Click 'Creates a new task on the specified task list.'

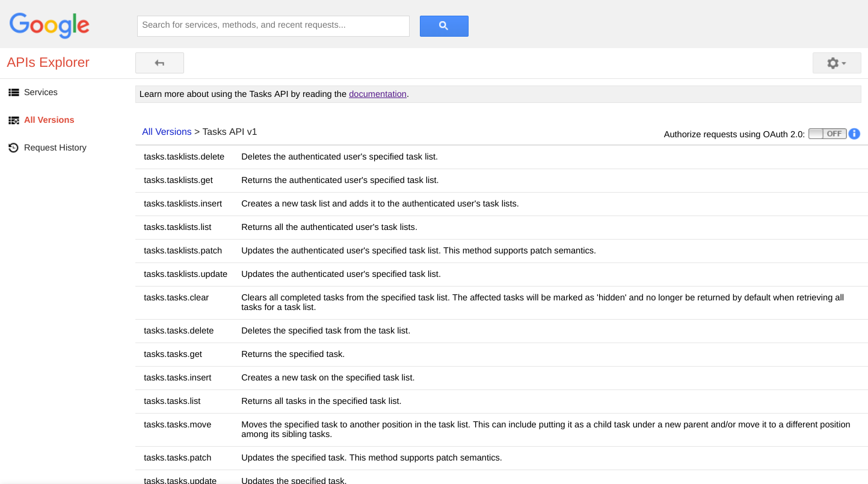coord(328,377)
